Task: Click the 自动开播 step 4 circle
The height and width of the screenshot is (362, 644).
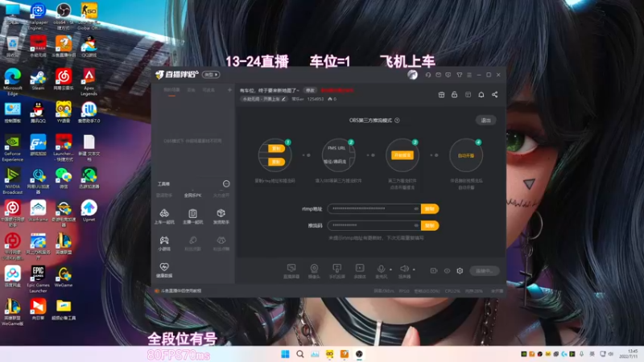Action: point(466,155)
